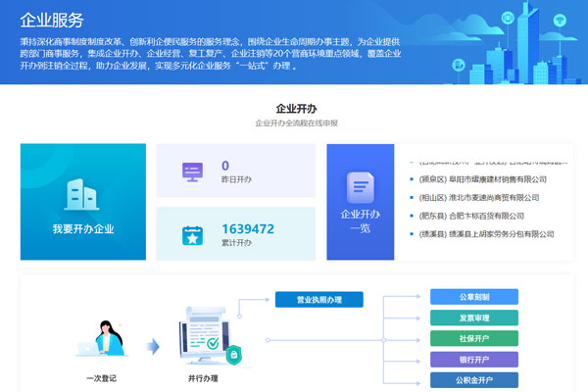
Task: Click the wifi signal icon in the banner
Action: [x=562, y=19]
